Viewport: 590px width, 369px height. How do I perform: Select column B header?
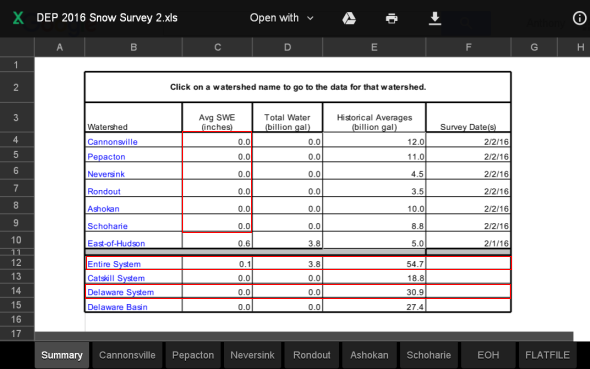coord(134,47)
